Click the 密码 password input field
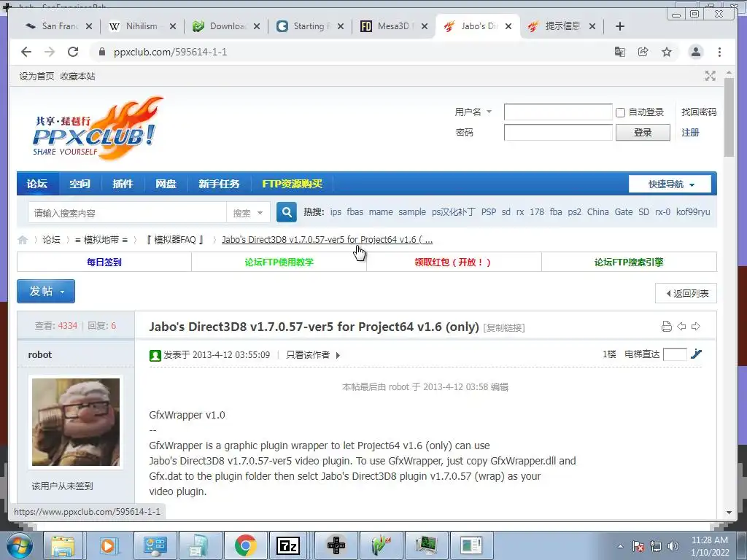747x560 pixels. [x=558, y=133]
